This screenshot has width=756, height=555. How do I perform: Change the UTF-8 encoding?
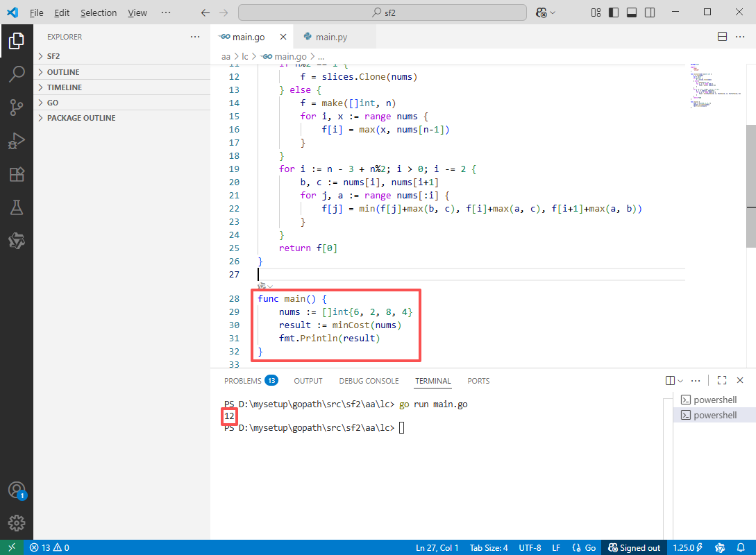[530, 548]
